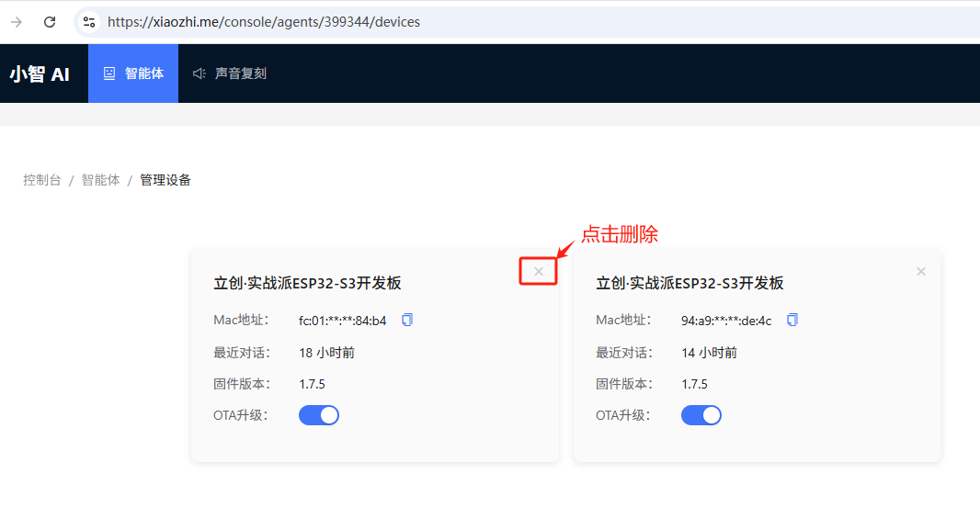
Task: Click the fc:01:**:**:84:b4 Mac address text
Action: tap(343, 321)
